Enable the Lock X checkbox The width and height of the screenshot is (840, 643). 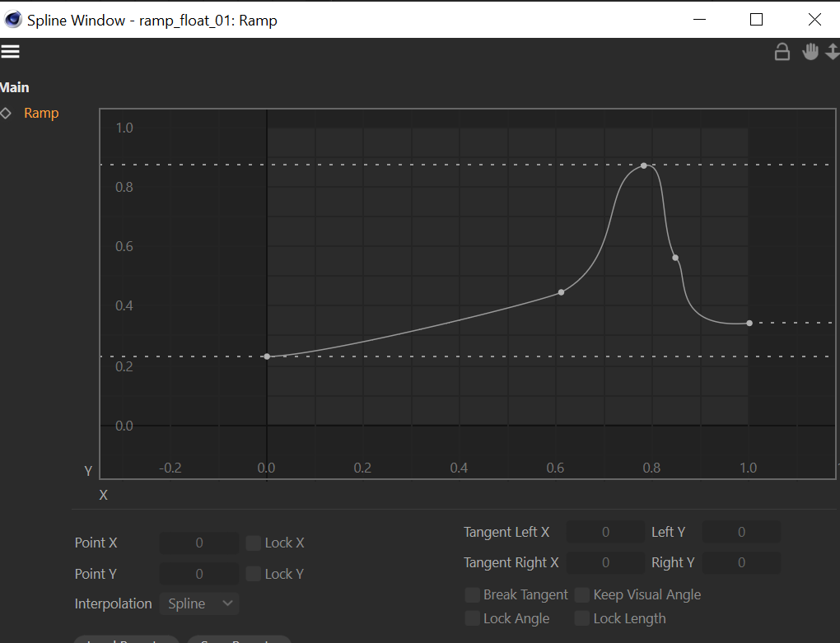(254, 543)
